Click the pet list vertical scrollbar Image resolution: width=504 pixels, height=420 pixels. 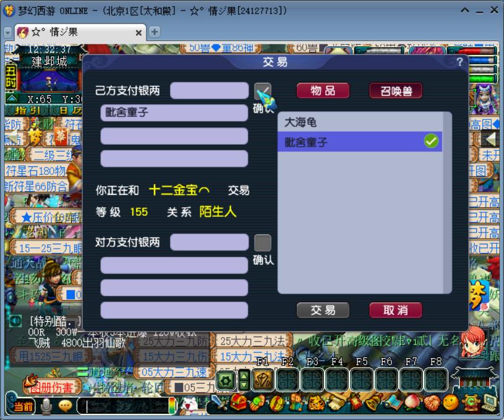[447, 203]
